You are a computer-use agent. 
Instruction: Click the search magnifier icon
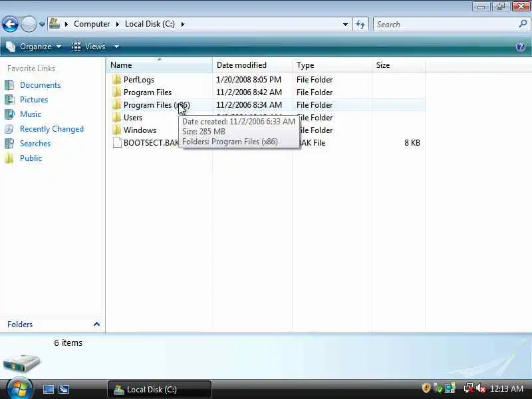[523, 24]
